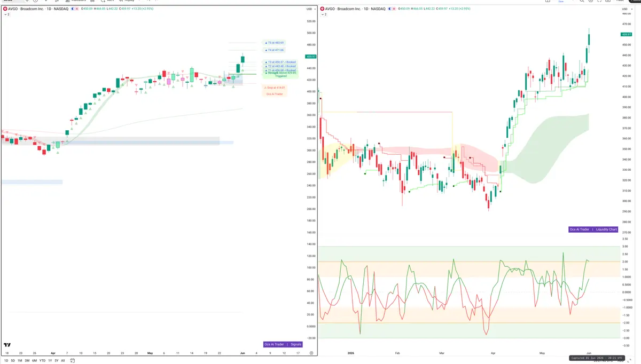Image resolution: width=641 pixels, height=364 pixels.
Task: Click the TradingView logo in left chart
Action: coord(7,346)
